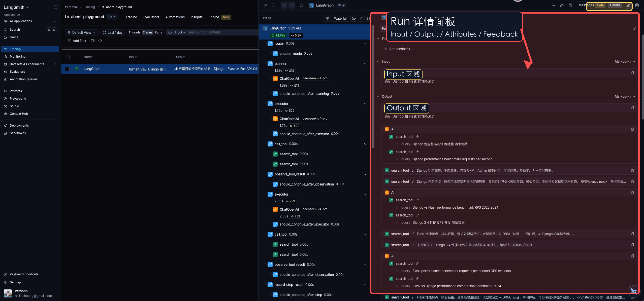Click the Waterfall view button
Screen dimensions: 644x301
point(340,18)
